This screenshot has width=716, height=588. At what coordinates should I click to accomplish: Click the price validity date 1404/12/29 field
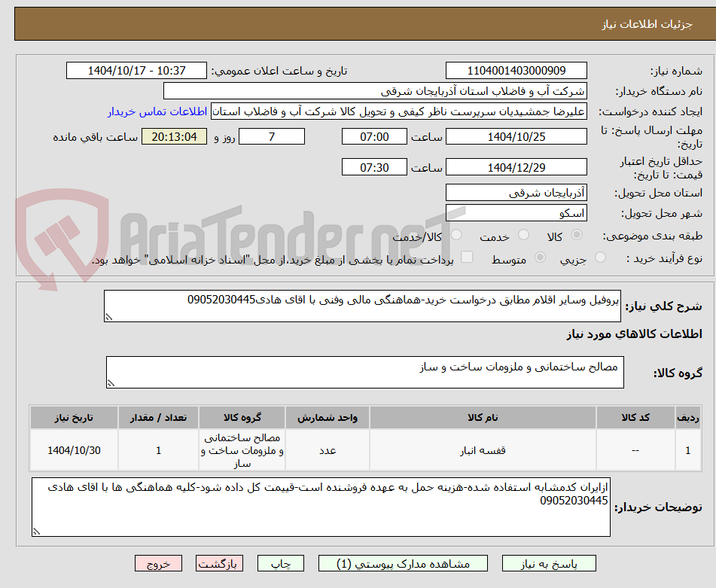point(516,167)
